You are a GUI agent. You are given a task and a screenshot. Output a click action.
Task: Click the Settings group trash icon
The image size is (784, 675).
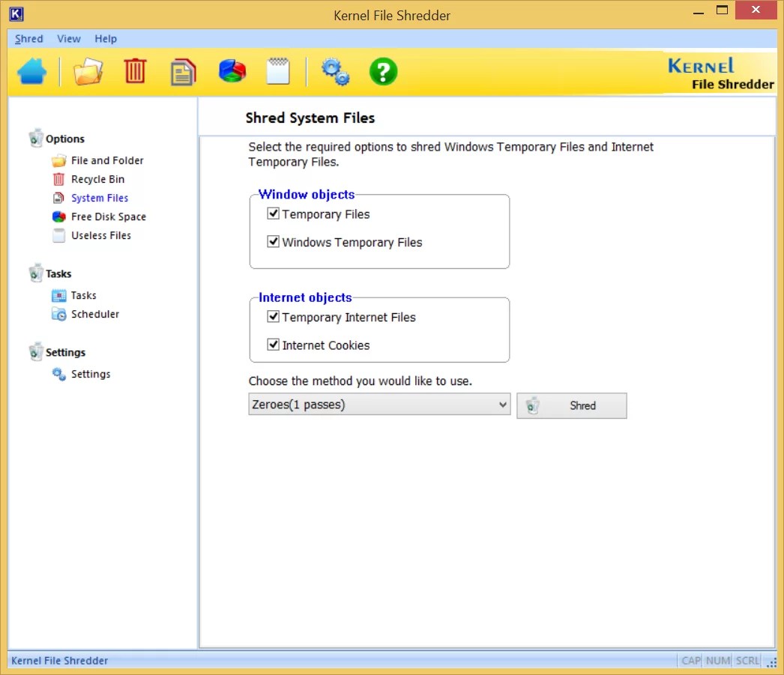pyautogui.click(x=35, y=351)
